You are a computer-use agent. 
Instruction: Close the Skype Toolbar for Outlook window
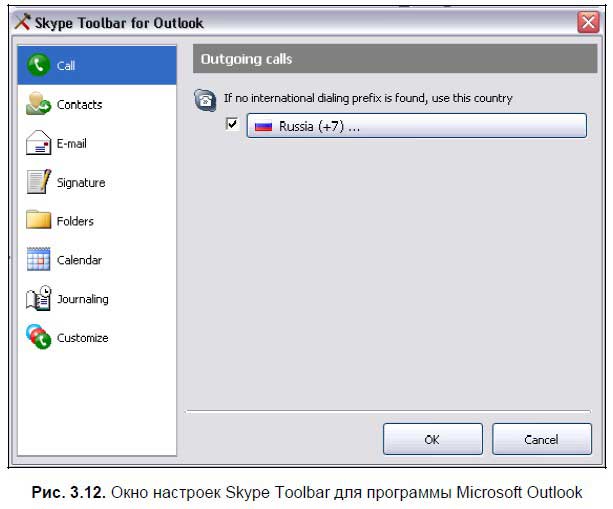click(588, 22)
